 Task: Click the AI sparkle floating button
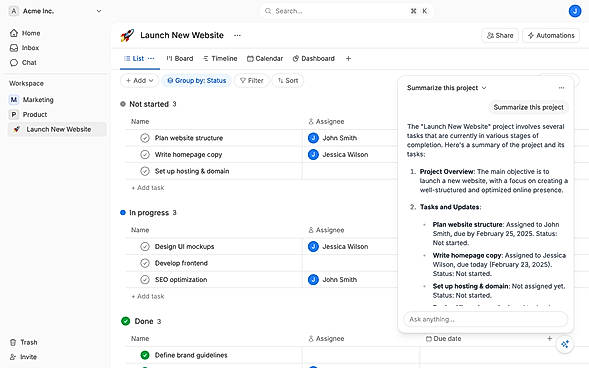pyautogui.click(x=565, y=344)
